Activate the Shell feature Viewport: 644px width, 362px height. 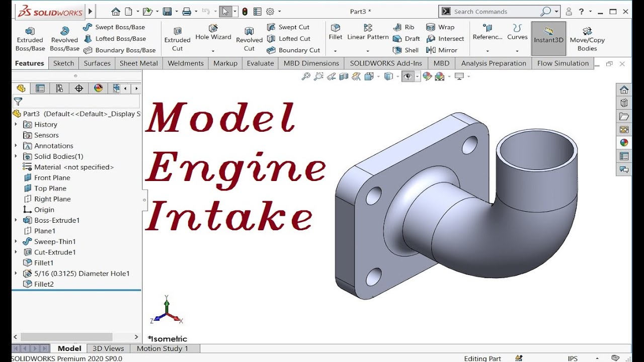[406, 50]
